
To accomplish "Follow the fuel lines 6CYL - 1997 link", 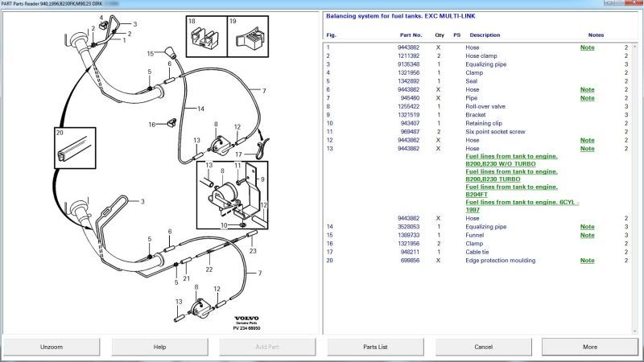I will point(522,206).
